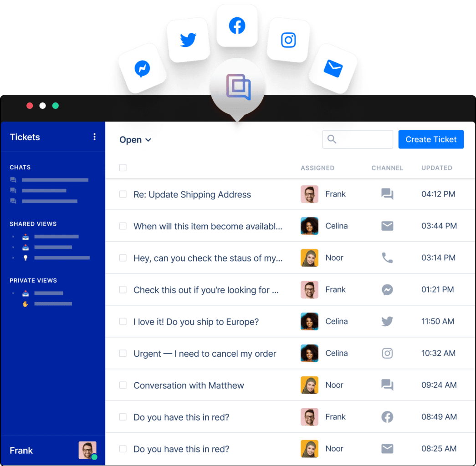
Task: Check the select-all checkbox above the ticket list
Action: click(123, 167)
